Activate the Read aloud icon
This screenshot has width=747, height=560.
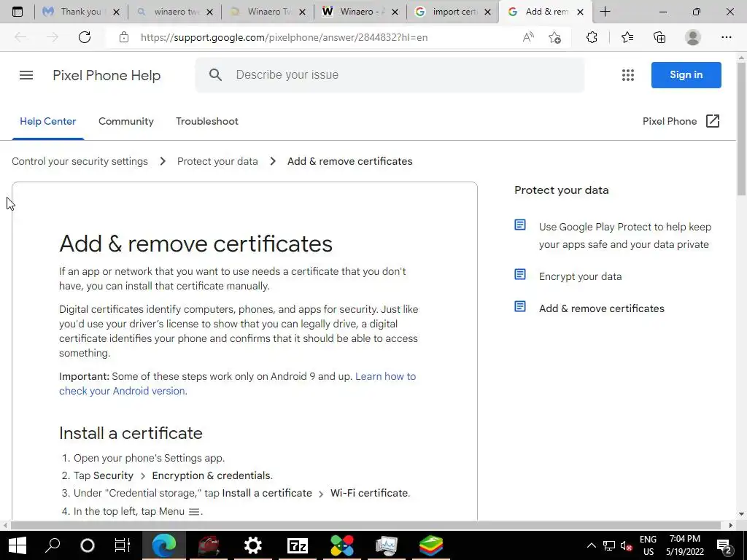tap(528, 37)
